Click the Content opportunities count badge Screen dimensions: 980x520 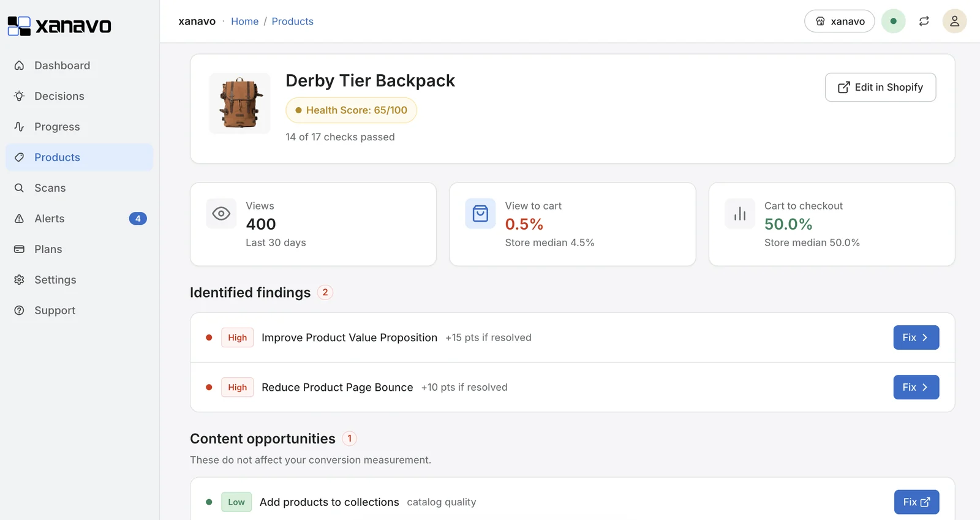click(349, 439)
